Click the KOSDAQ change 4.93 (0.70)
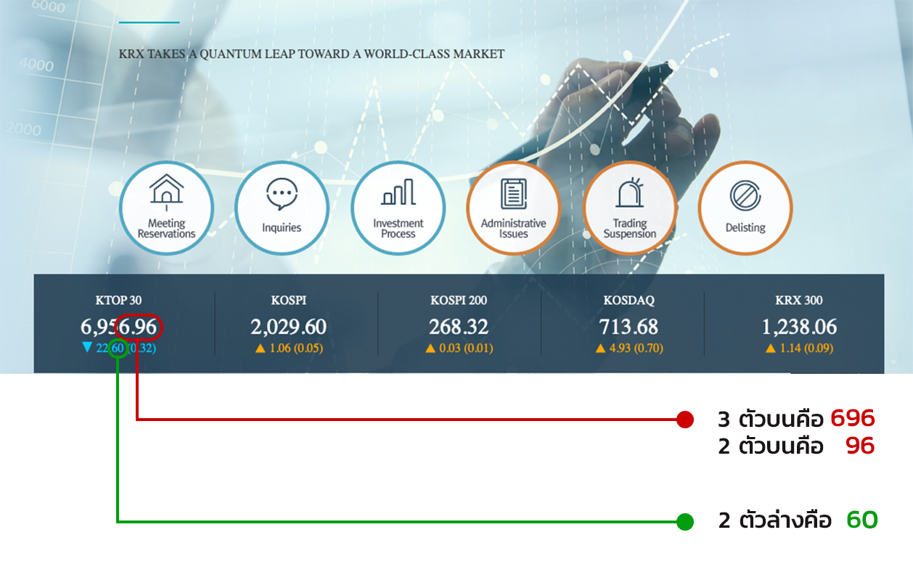913x588 pixels. tap(636, 348)
